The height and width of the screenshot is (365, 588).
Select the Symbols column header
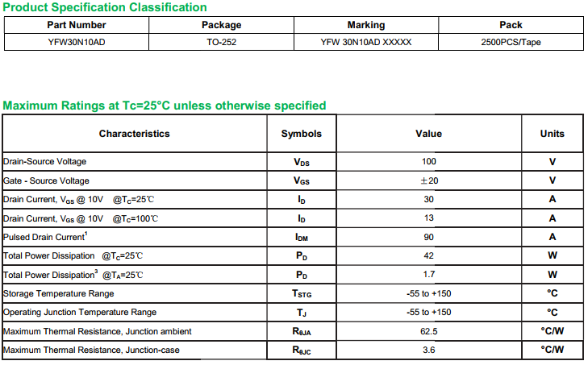(x=301, y=134)
